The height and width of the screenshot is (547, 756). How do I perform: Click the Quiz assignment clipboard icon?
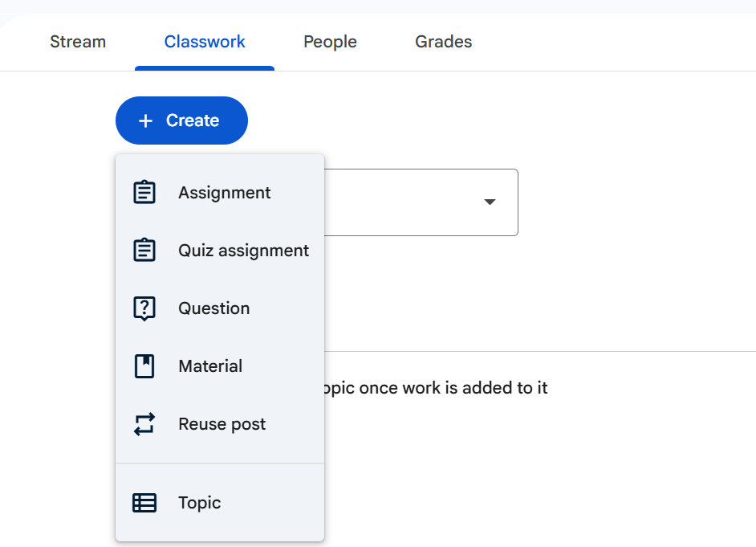coord(144,251)
